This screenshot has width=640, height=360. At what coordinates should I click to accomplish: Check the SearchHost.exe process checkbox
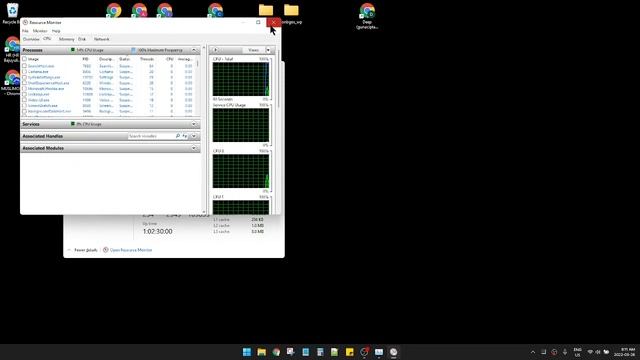[24, 66]
